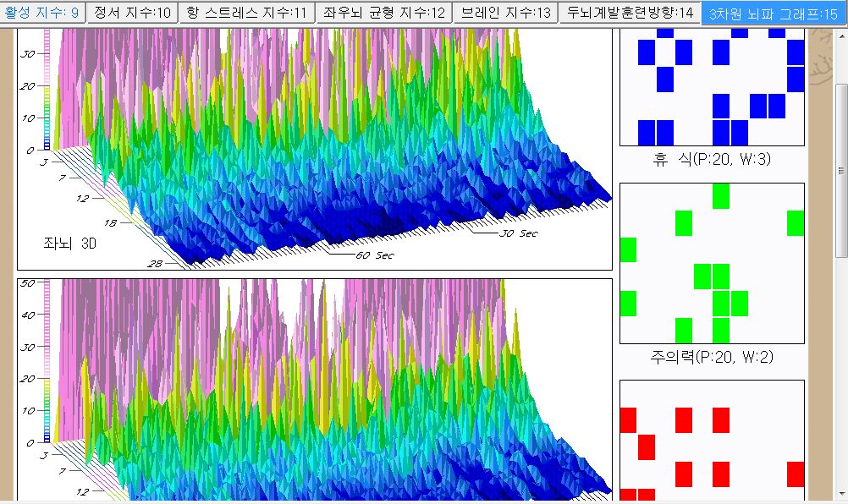Screen dimensions: 848x504
Task: Click the 좌뇌 3D graph label
Action: point(71,244)
